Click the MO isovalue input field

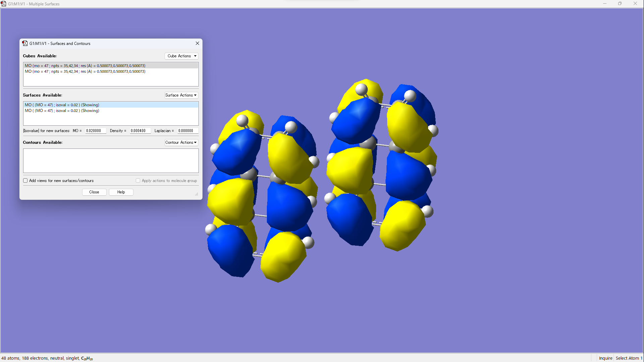tap(95, 131)
